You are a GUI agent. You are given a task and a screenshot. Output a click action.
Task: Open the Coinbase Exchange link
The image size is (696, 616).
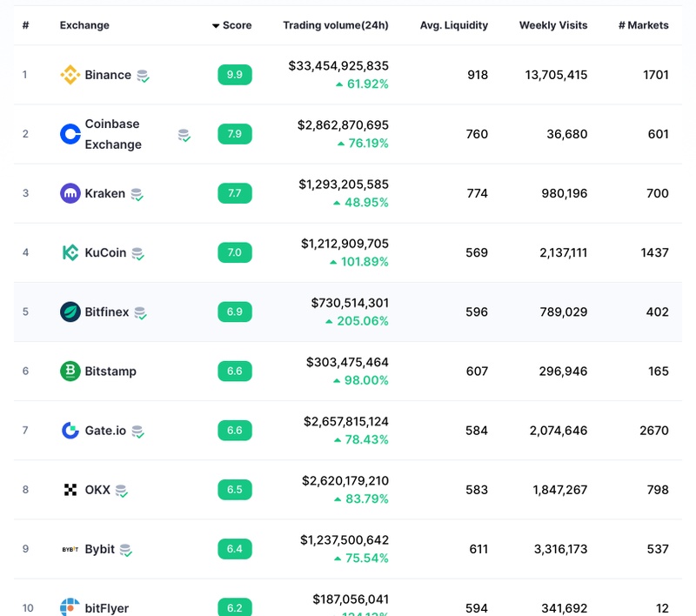[x=113, y=134]
